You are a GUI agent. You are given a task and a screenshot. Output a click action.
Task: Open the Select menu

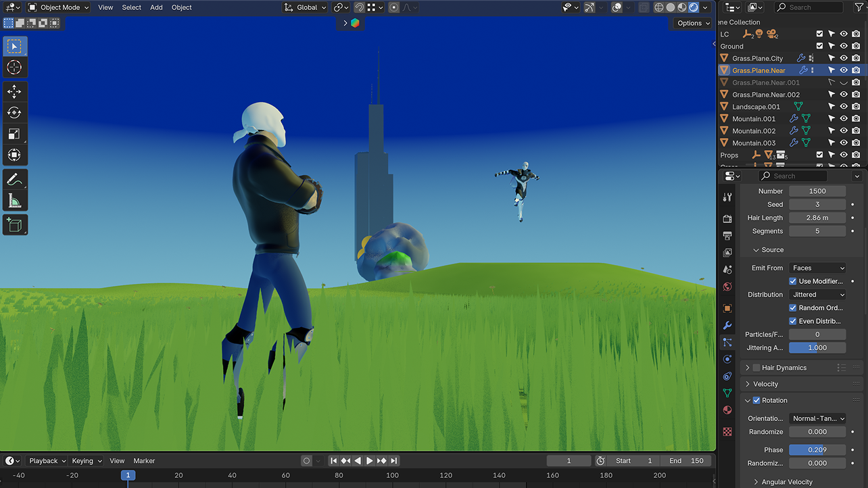[131, 7]
